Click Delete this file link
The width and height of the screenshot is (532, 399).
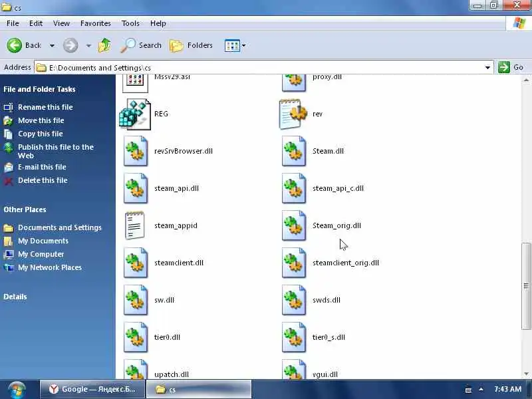pyautogui.click(x=43, y=180)
